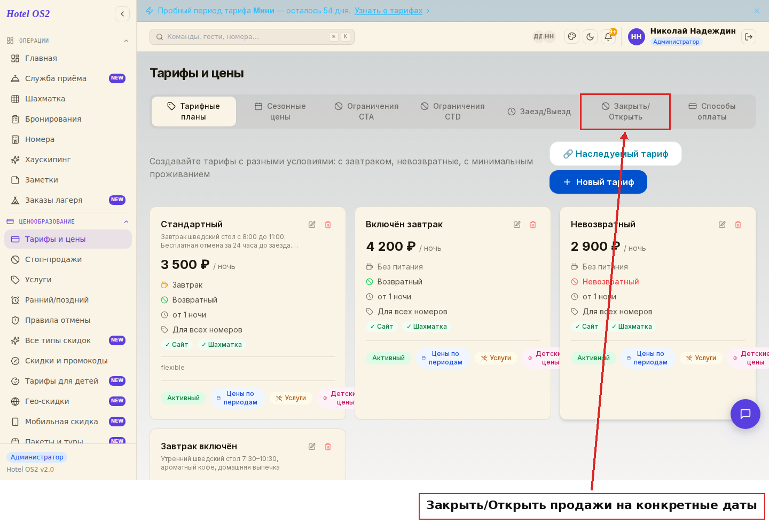Focus the Команды, гости, номера search field

(252, 37)
